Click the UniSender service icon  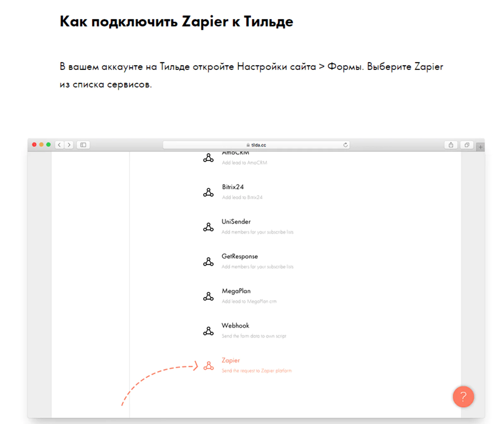pyautogui.click(x=208, y=227)
